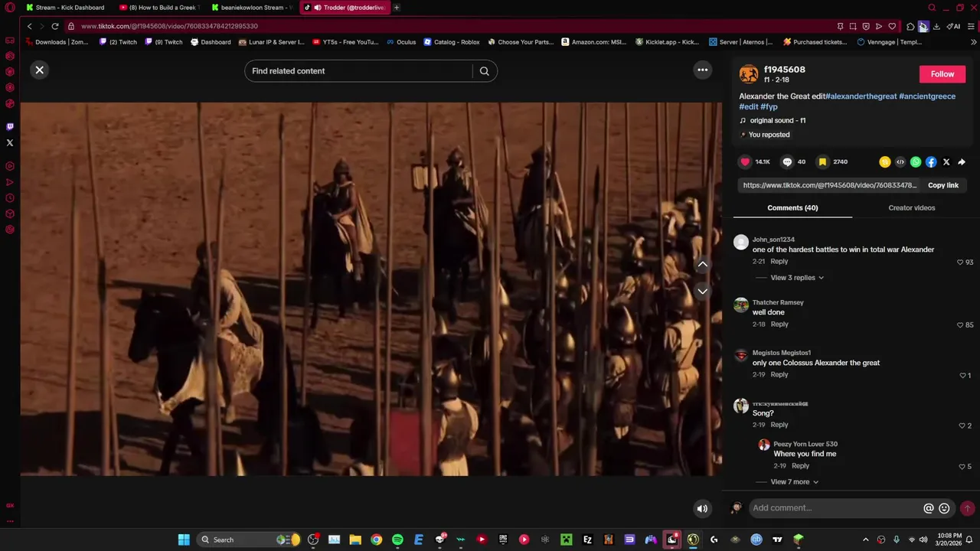Open the browser extensions cube icon
This screenshot has height=551, width=980.
click(x=910, y=26)
